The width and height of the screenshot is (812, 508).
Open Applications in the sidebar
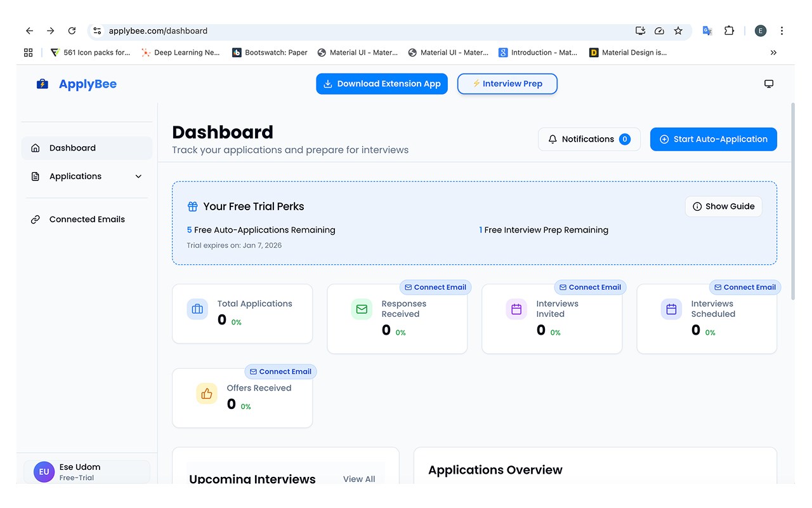pos(87,177)
